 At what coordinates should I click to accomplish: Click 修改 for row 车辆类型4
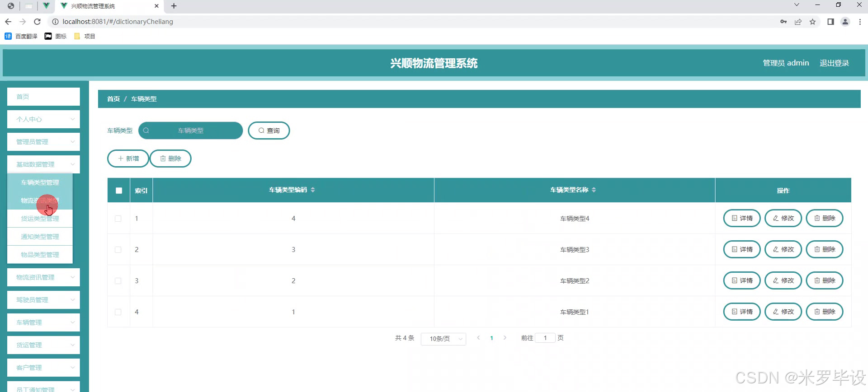783,218
